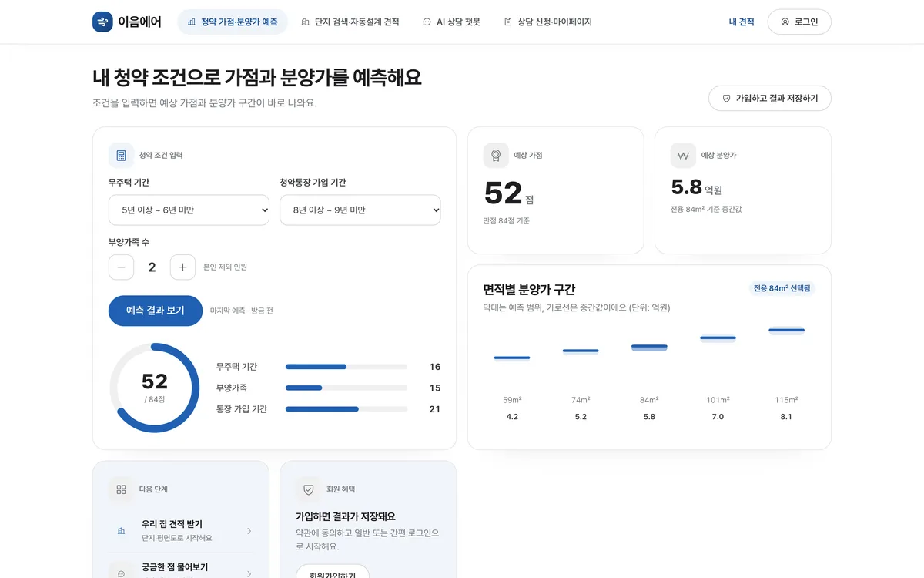This screenshot has height=578, width=924.
Task: Open the 단지 검색·자동설계 견적 tab
Action: [x=350, y=22]
